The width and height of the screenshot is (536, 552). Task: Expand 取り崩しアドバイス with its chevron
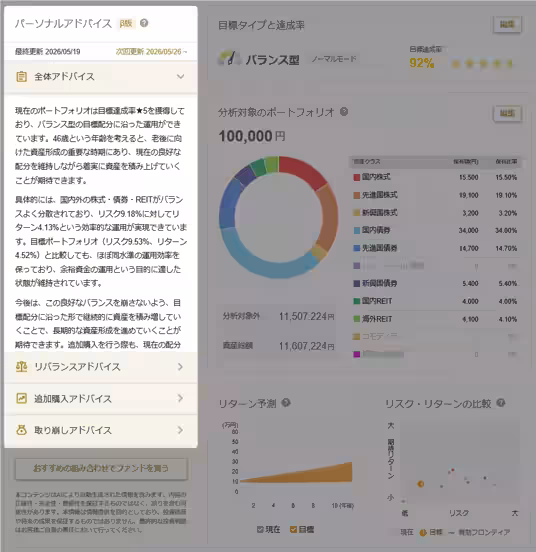coord(180,430)
